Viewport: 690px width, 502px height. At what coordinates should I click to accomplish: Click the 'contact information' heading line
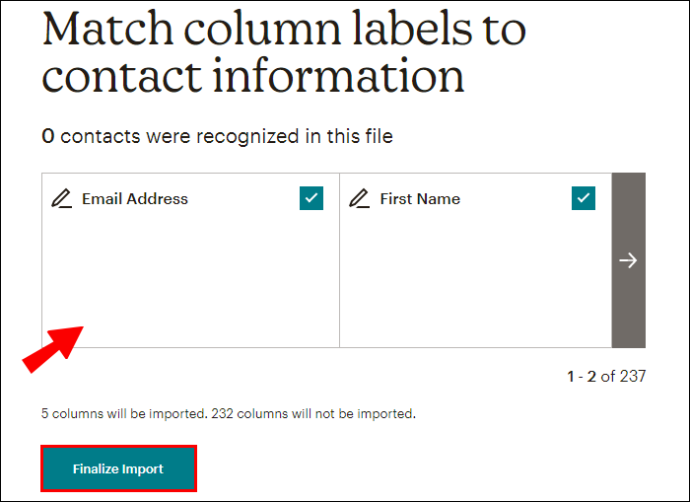point(253,76)
